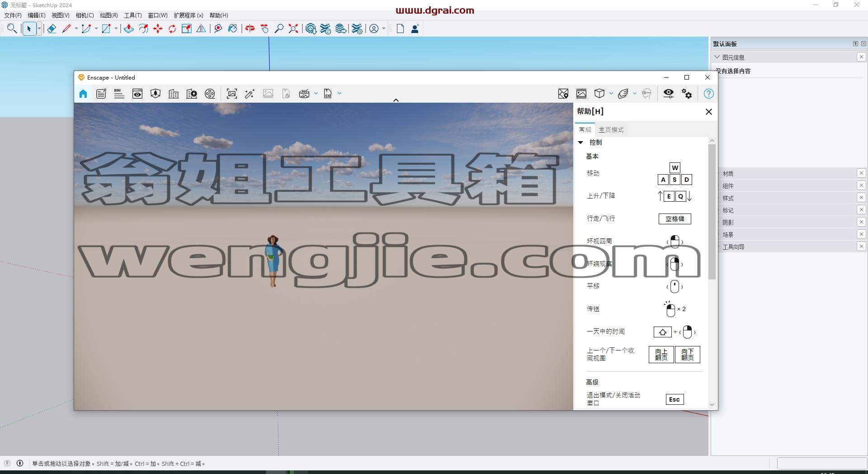Image resolution: width=868 pixels, height=474 pixels.
Task: Click the help panel scroll down arrow
Action: pyautogui.click(x=712, y=405)
